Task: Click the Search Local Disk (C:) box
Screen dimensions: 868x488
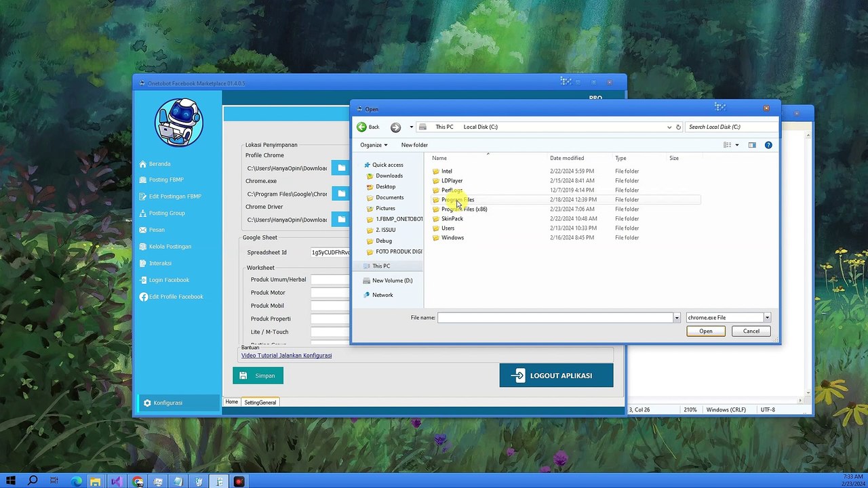Action: 731,127
